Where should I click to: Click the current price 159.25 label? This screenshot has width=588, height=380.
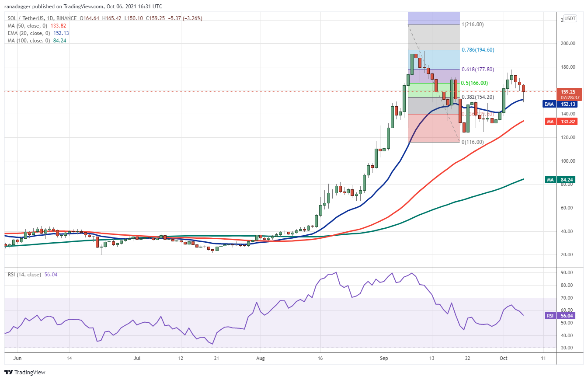tap(570, 92)
